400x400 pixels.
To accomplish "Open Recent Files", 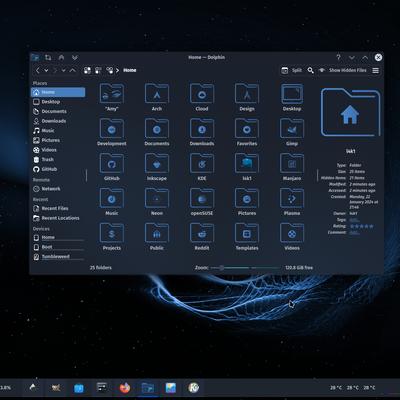I will click(x=58, y=208).
